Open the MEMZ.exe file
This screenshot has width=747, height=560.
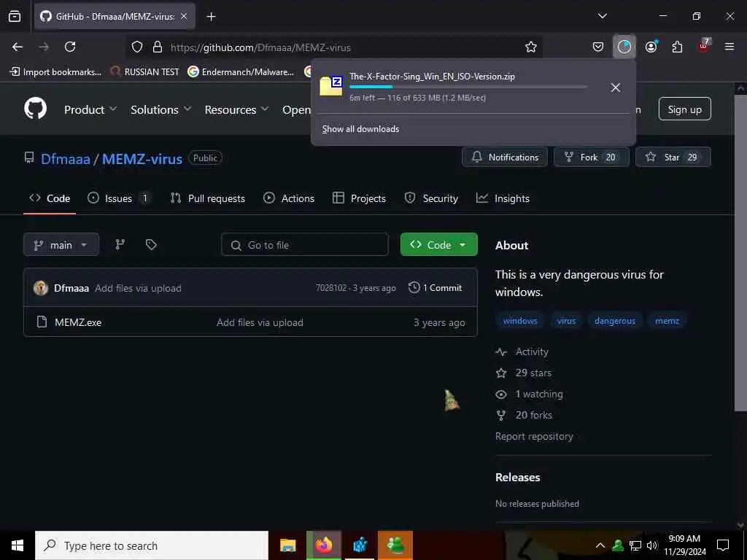point(78,322)
